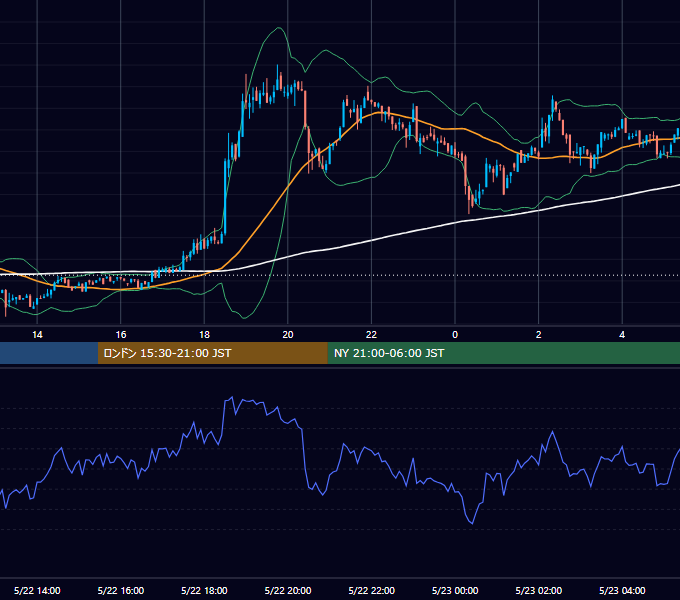Click the 0 hour label on price chart axis

455,335
